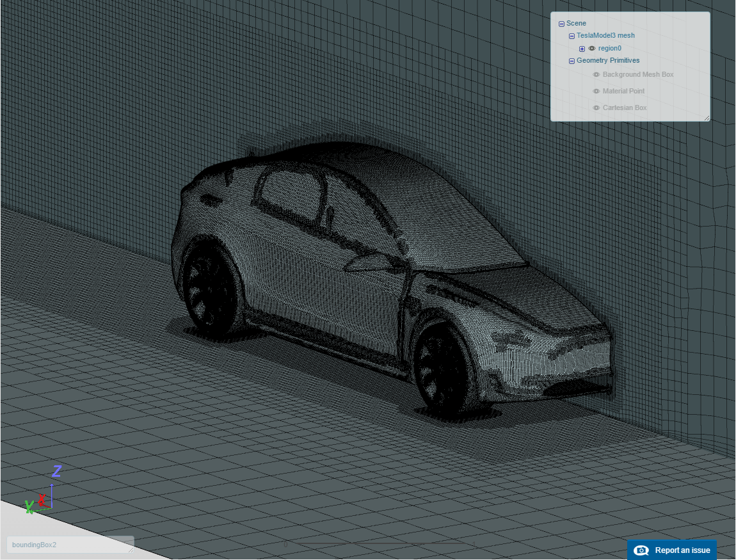The image size is (736, 560).
Task: Click the boundingBox2 text field
Action: 70,545
